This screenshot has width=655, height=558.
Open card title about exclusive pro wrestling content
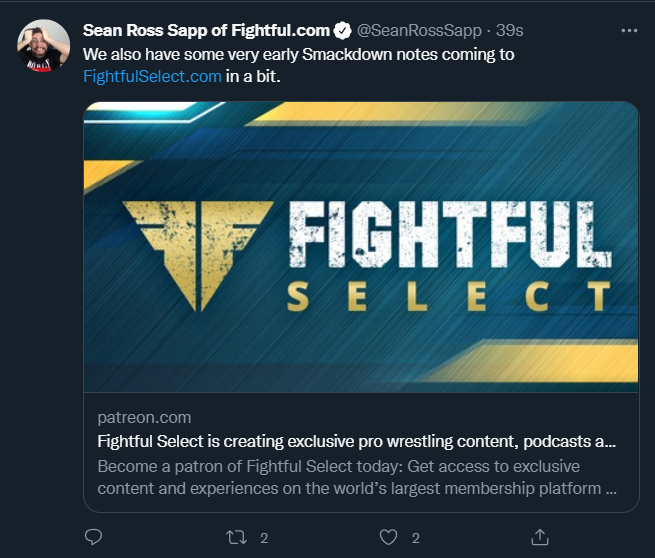[x=356, y=440]
